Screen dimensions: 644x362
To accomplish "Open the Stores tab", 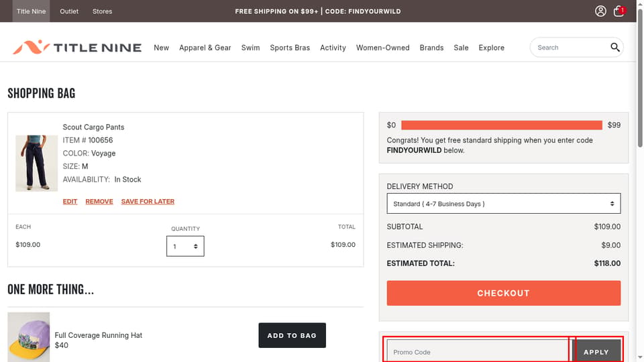I will coord(102,11).
